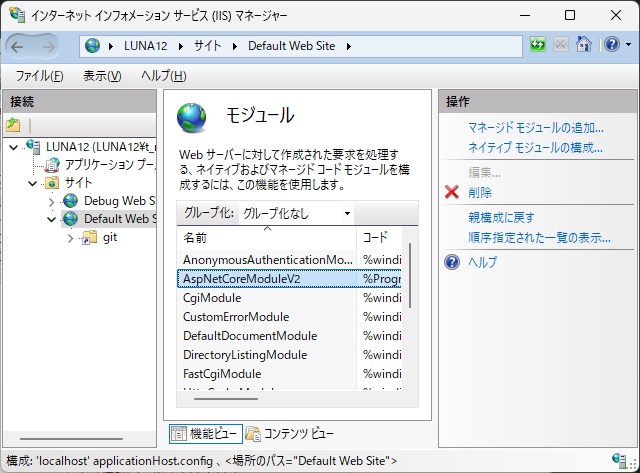Select the CustomErrorModule row
Viewport: 640px width, 473px height.
pyautogui.click(x=289, y=317)
